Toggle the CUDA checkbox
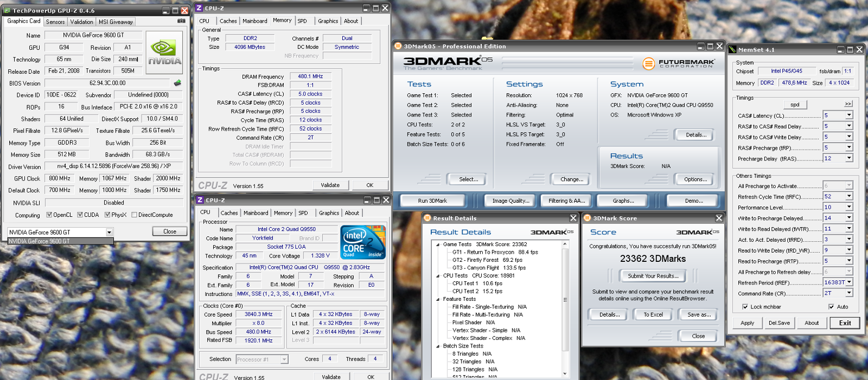Screen dimensions: 868x380 (x=80, y=215)
